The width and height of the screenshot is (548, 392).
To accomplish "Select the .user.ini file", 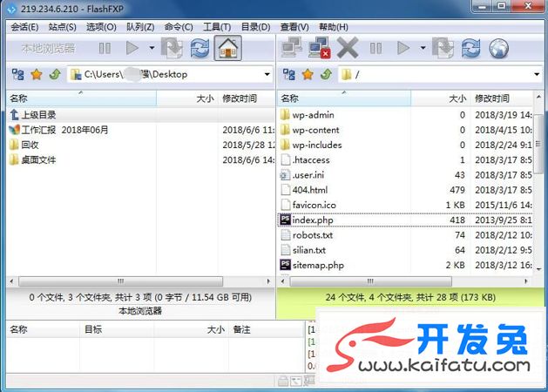I will (406, 175).
